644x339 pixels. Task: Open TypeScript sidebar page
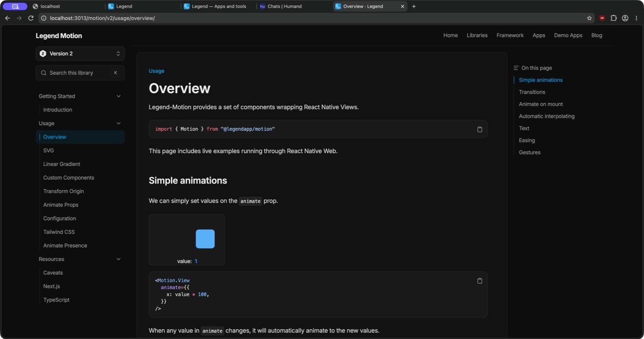[56, 300]
